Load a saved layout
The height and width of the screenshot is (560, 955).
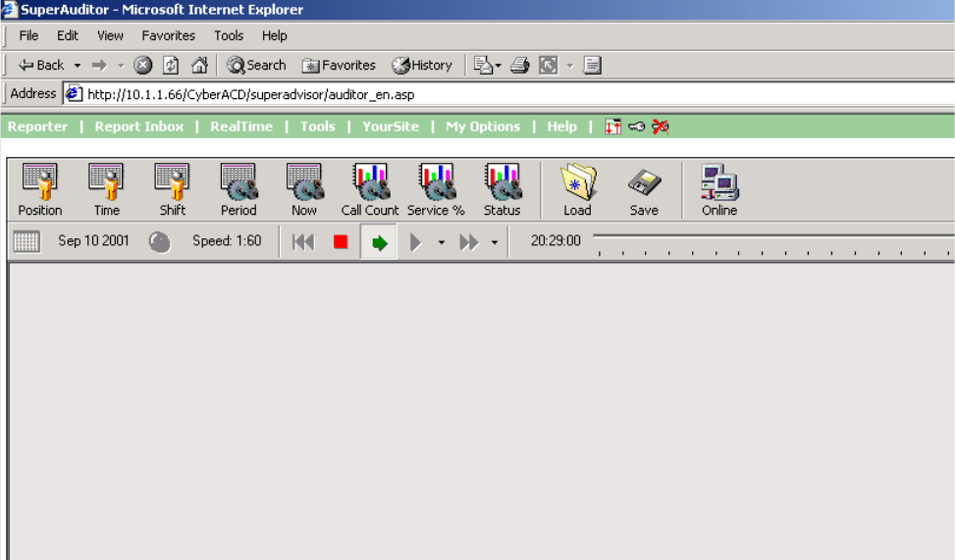[577, 189]
